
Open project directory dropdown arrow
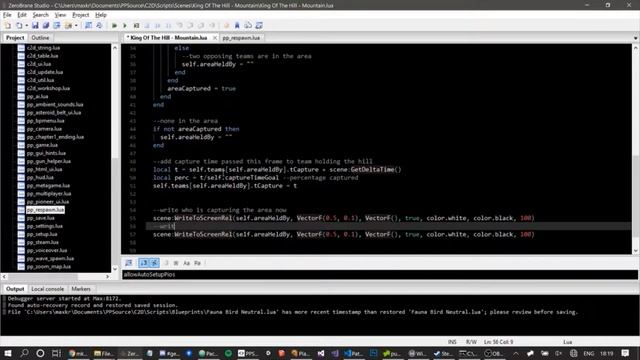tap(76, 26)
